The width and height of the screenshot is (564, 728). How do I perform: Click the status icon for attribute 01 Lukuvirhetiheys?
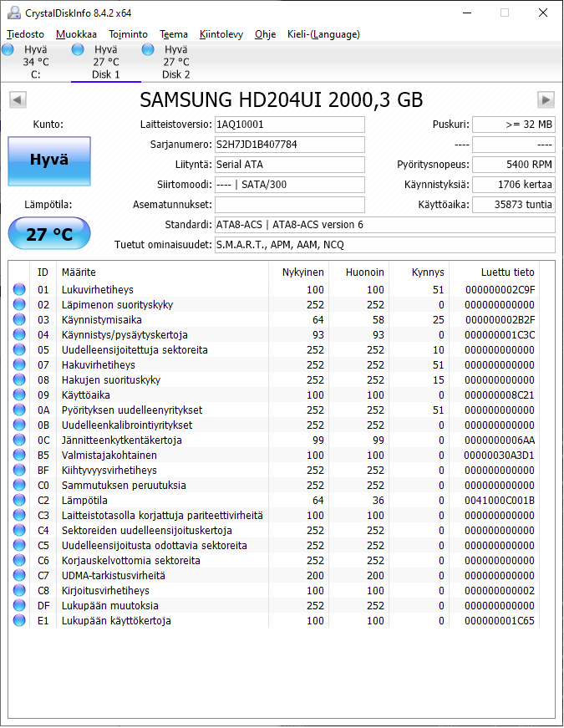(19, 290)
